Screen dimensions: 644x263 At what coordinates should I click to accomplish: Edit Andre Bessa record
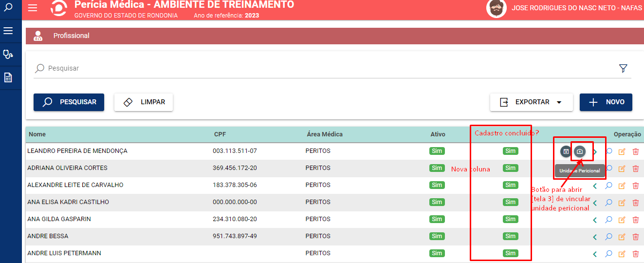tap(622, 237)
